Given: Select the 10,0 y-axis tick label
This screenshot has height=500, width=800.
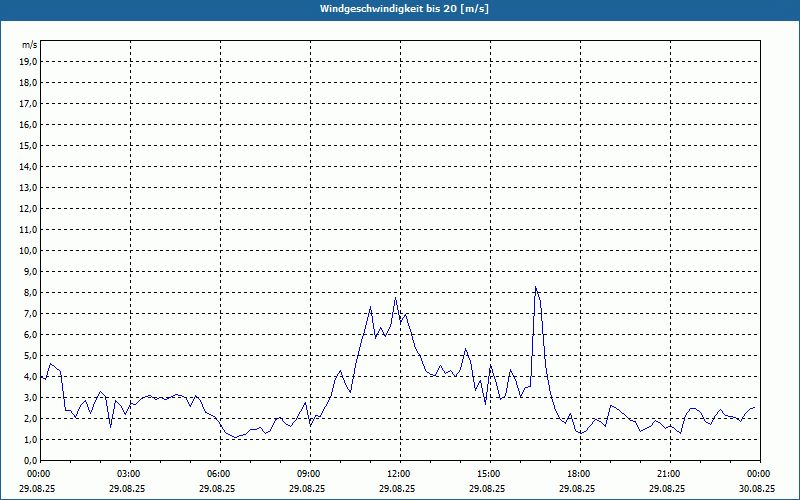Looking at the screenshot, I should coord(28,250).
